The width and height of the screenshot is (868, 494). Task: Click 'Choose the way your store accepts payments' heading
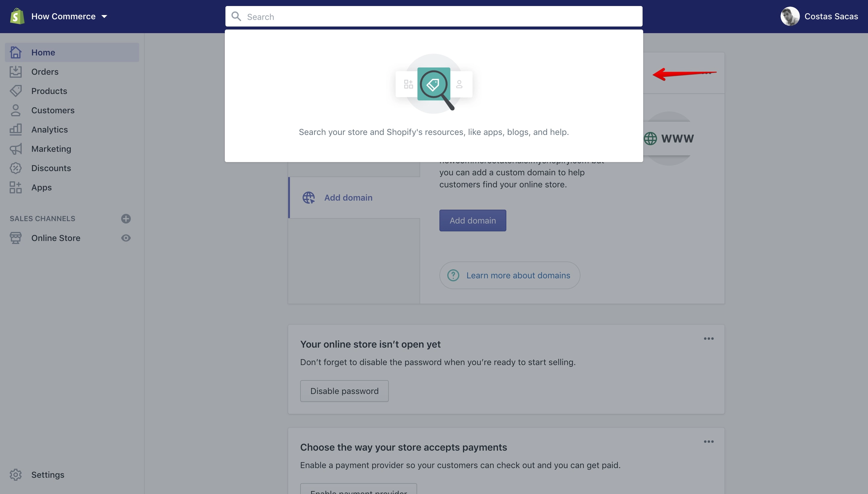pyautogui.click(x=403, y=447)
